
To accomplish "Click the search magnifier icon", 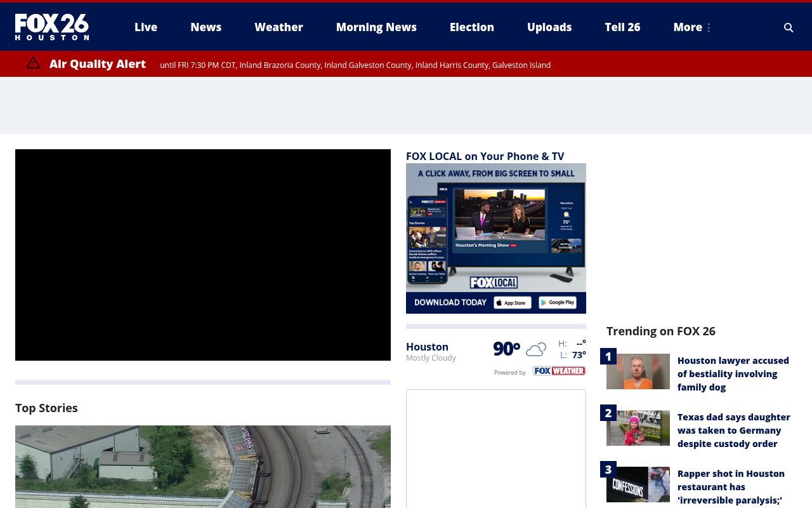I will (x=789, y=27).
